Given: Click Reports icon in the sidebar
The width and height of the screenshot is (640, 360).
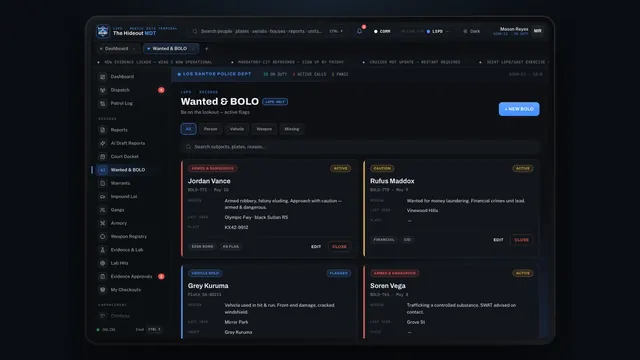Looking at the screenshot, I should [x=102, y=130].
